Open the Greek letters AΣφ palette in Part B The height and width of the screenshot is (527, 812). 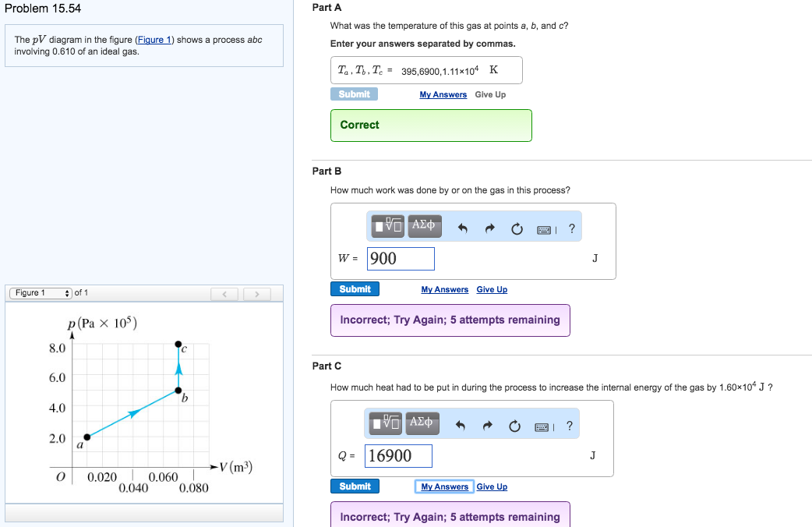point(424,226)
